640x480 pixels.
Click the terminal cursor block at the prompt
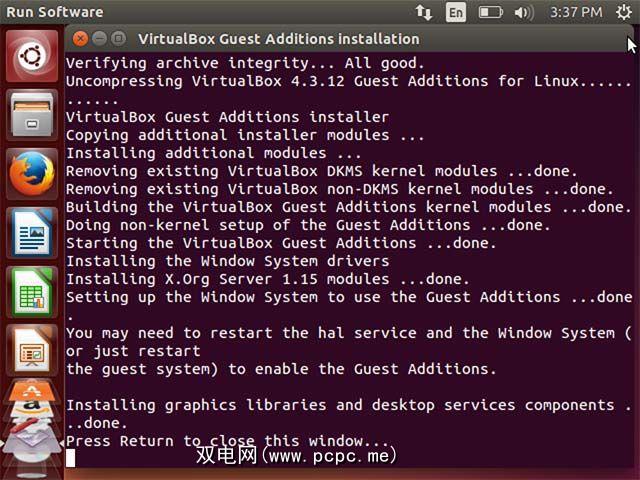(71, 458)
